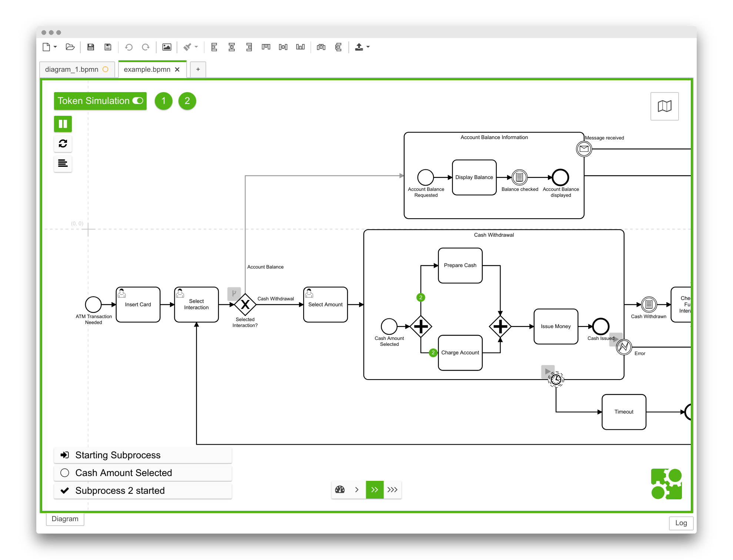Expand the export options dropdown
Image resolution: width=733 pixels, height=560 pixels.
click(367, 47)
